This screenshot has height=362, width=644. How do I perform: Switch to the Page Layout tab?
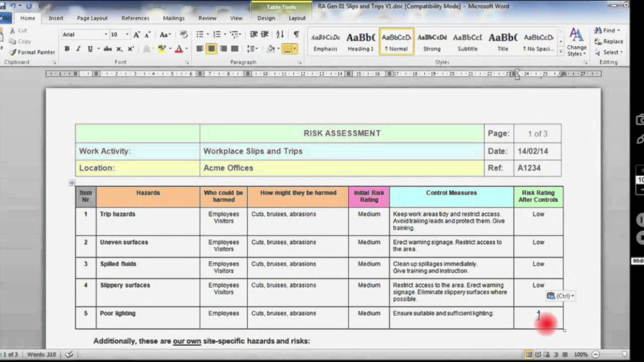[x=92, y=18]
